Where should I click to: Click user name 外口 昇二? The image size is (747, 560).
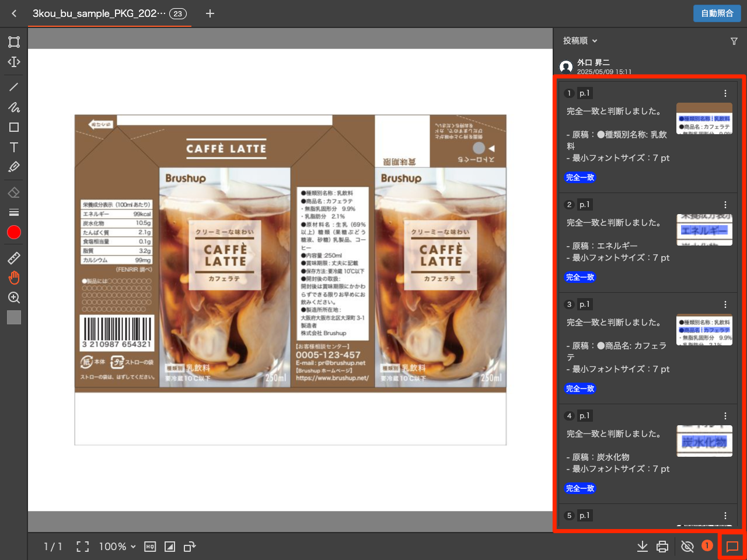pyautogui.click(x=594, y=62)
